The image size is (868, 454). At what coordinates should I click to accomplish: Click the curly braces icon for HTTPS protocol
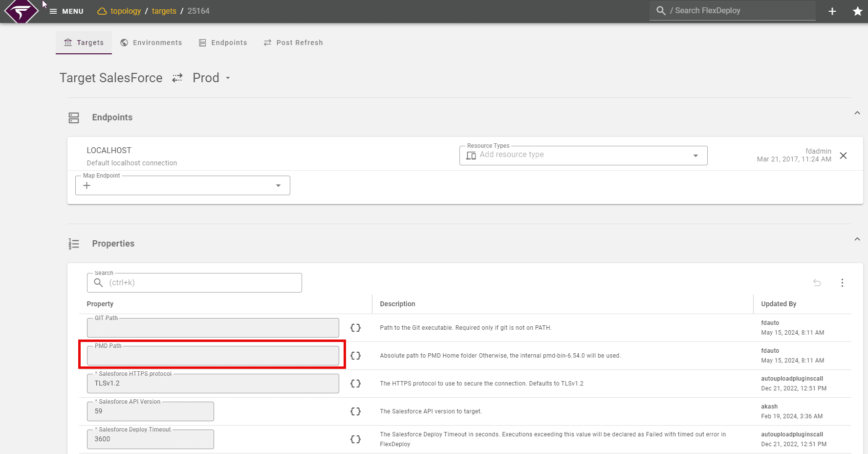[x=356, y=384]
